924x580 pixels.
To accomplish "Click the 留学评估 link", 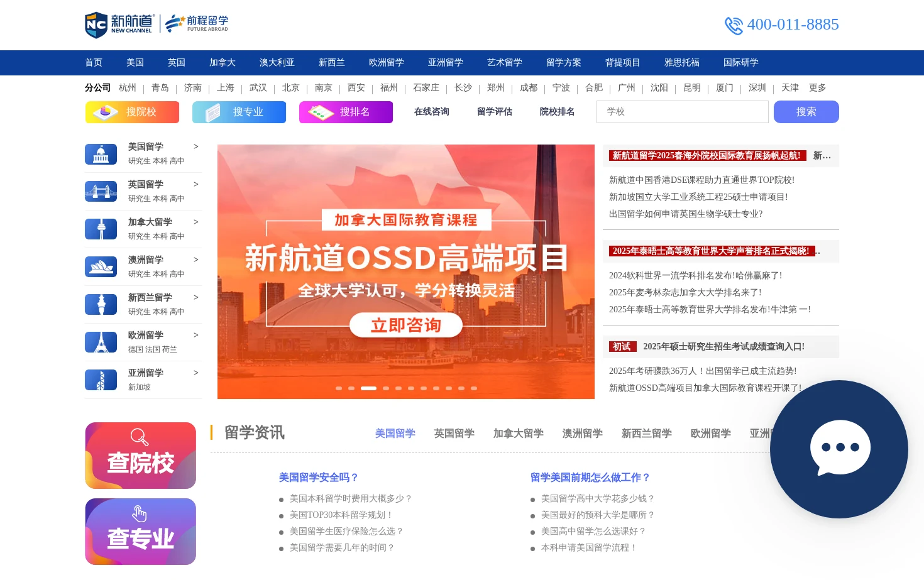I will (495, 112).
